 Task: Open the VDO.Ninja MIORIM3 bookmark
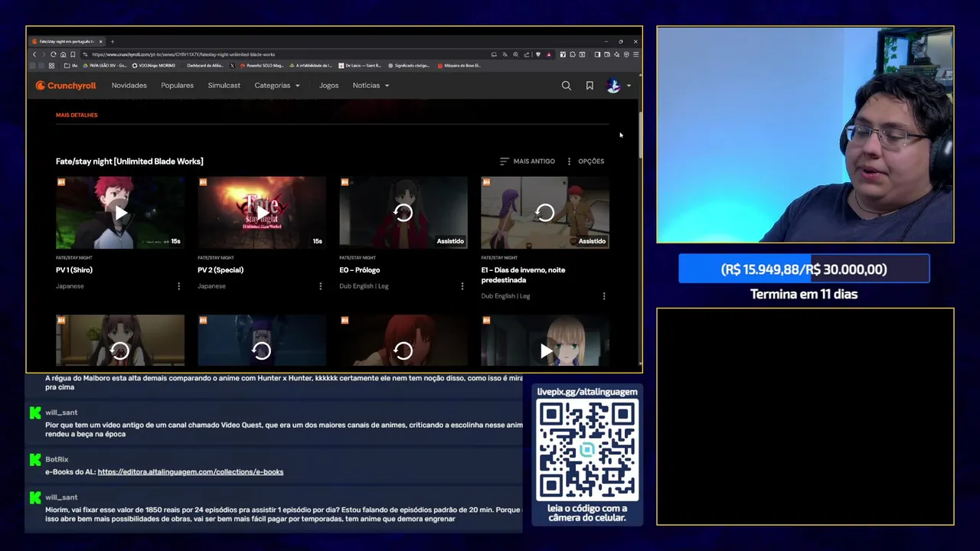click(x=154, y=66)
